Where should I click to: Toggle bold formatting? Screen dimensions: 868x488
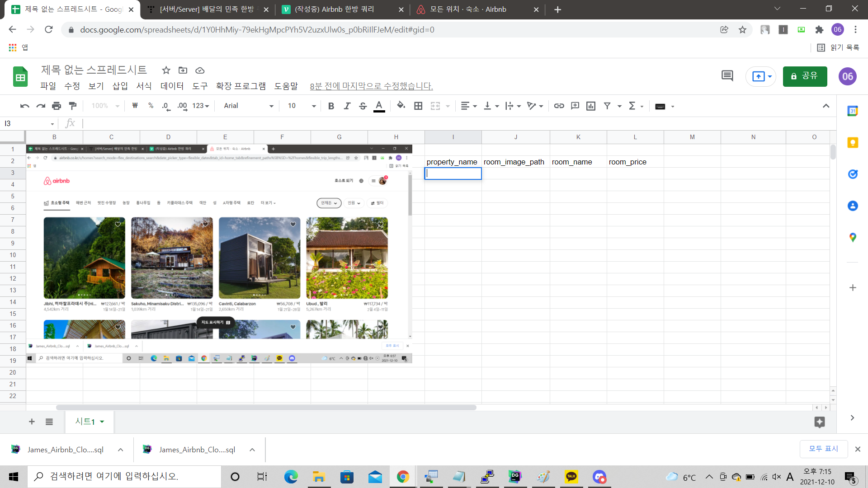click(331, 106)
